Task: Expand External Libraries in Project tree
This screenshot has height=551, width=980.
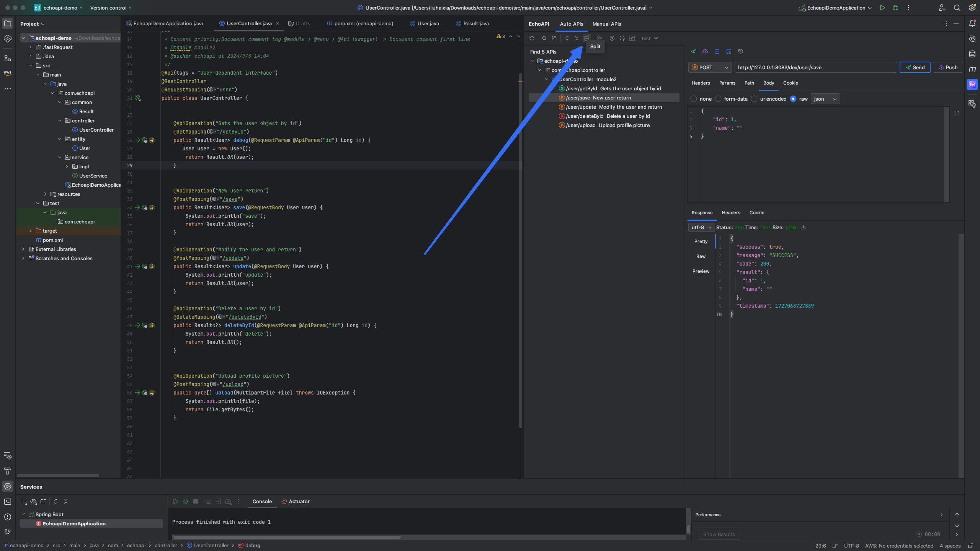Action: click(x=23, y=249)
